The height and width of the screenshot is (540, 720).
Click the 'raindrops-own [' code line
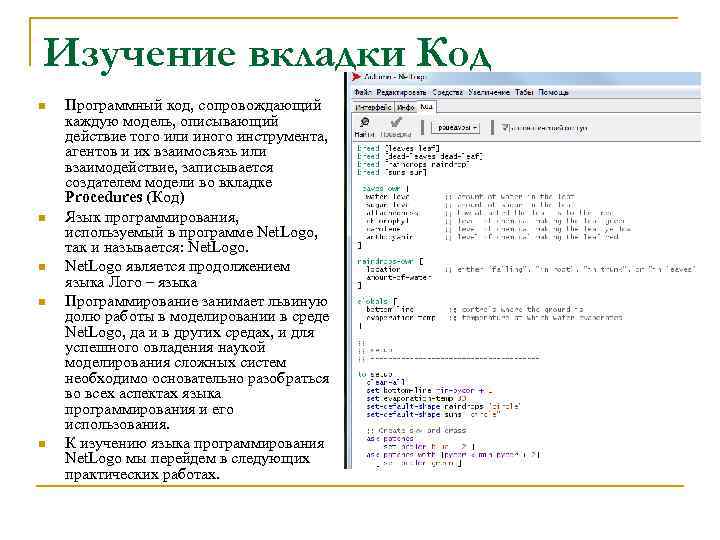pyautogui.click(x=390, y=261)
